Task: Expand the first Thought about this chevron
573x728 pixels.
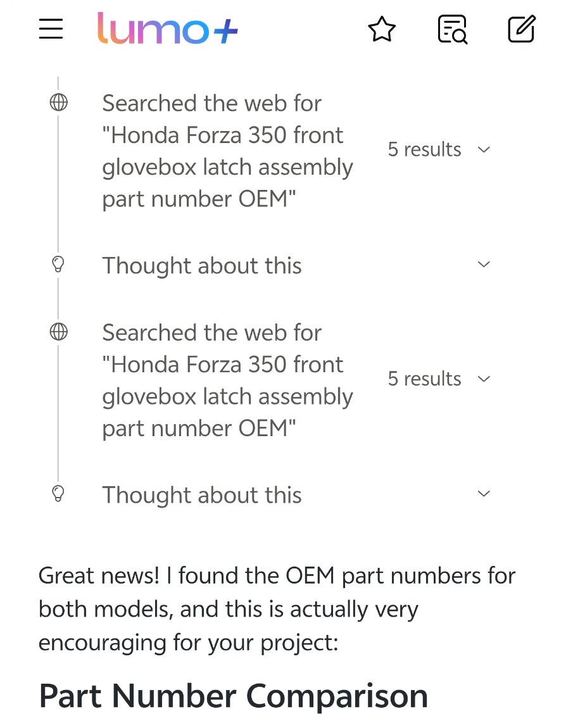Action: pyautogui.click(x=484, y=265)
